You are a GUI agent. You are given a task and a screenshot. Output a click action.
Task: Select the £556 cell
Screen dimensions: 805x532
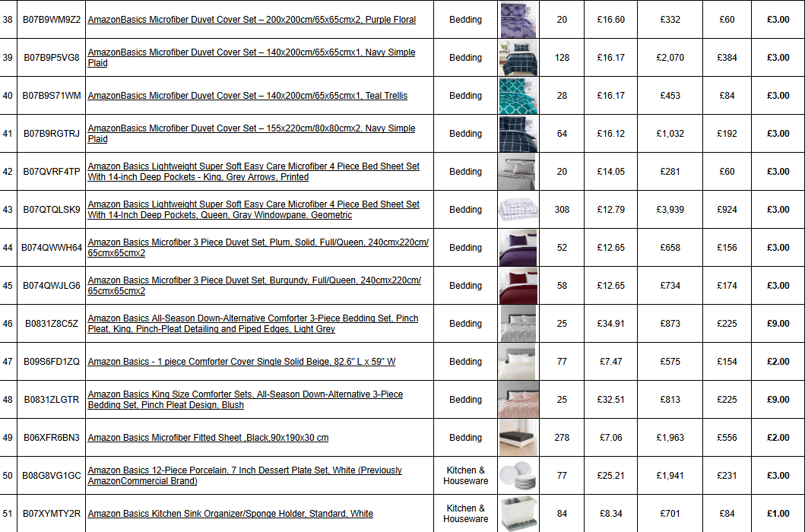click(727, 438)
